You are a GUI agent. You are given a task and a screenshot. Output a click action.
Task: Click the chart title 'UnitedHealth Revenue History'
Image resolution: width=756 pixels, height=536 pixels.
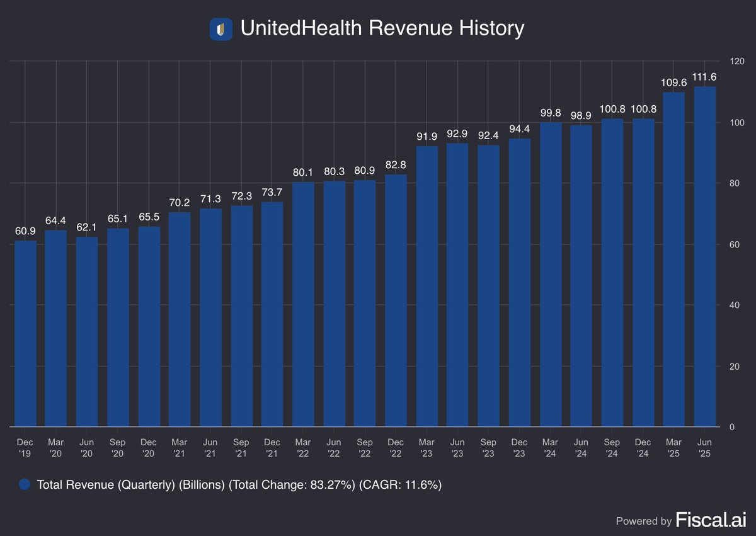[x=381, y=28]
